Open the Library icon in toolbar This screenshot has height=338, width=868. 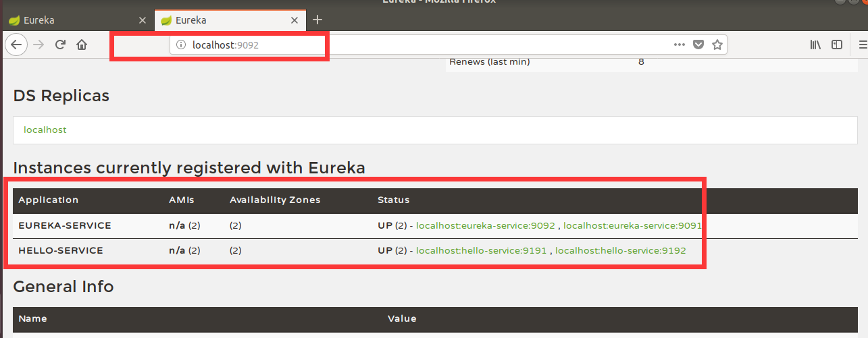815,45
